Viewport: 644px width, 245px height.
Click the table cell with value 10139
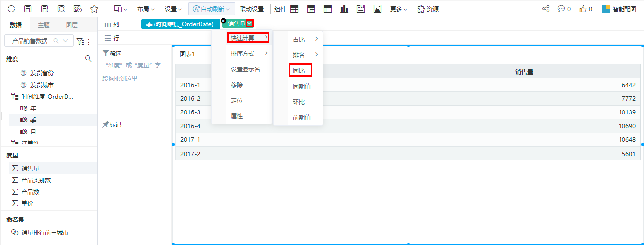click(x=524, y=112)
